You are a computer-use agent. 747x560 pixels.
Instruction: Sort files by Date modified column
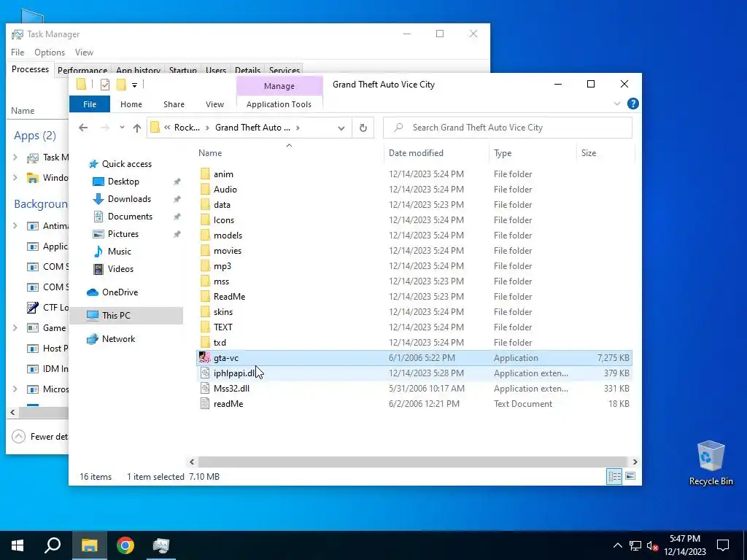tap(436, 153)
